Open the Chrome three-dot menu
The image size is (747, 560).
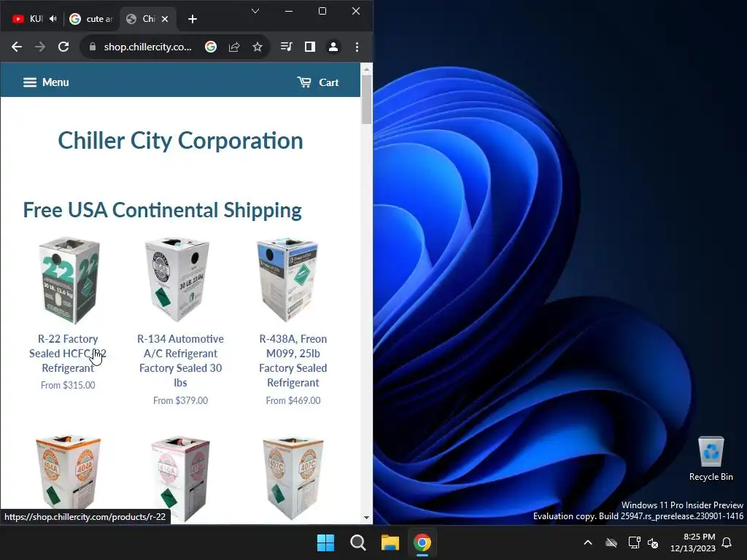357,47
